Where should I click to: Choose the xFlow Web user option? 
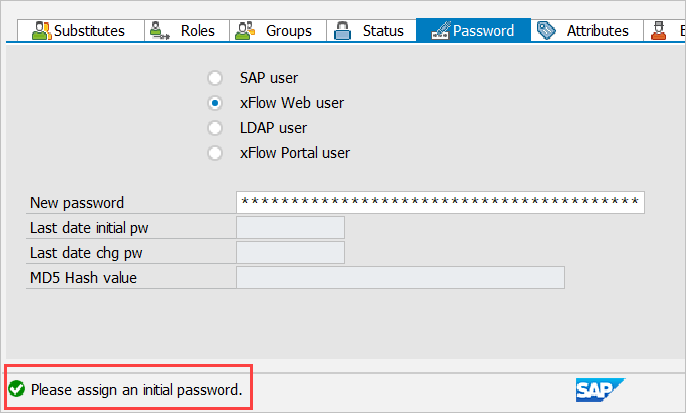(215, 103)
